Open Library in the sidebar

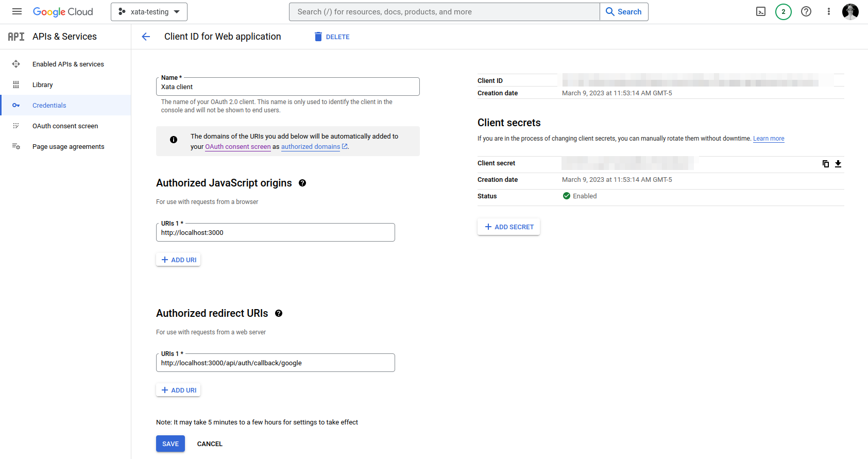pos(43,84)
